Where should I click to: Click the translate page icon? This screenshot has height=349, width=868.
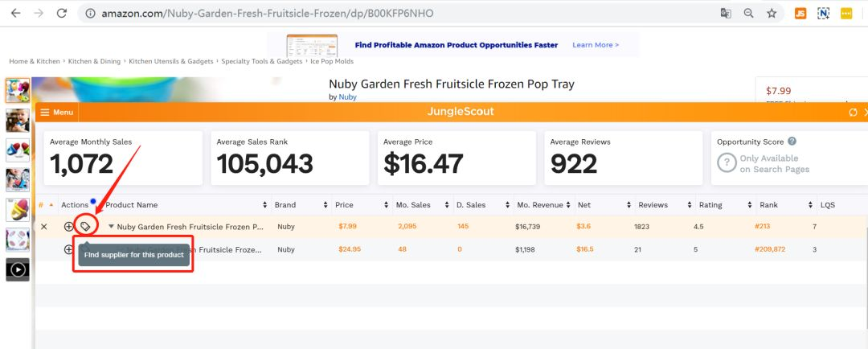725,14
